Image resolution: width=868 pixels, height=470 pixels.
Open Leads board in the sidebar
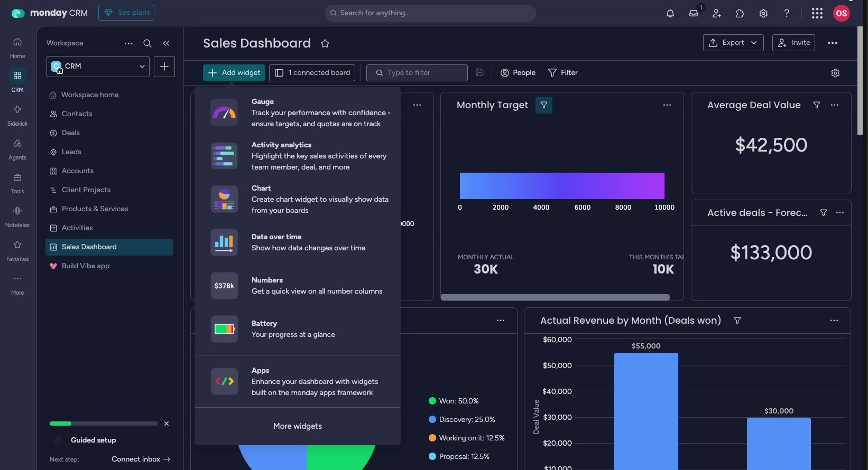coord(110,152)
